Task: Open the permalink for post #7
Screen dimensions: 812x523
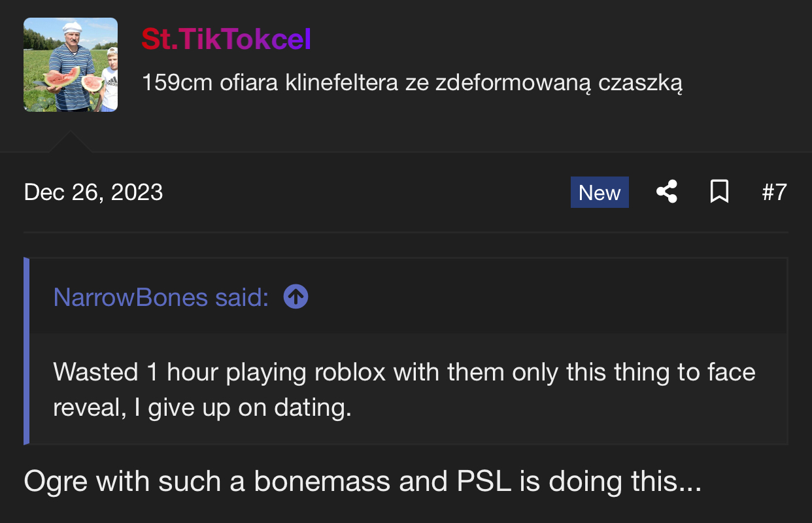Action: pos(774,192)
